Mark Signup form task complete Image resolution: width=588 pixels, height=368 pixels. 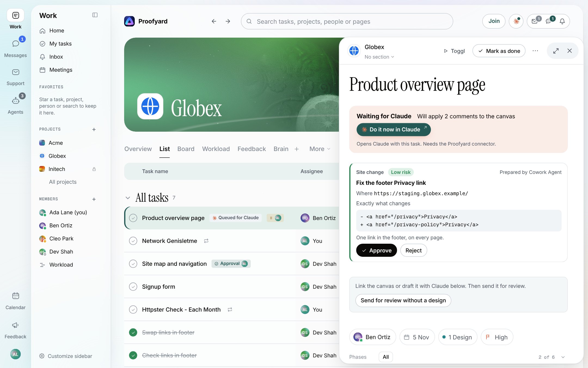click(x=133, y=286)
